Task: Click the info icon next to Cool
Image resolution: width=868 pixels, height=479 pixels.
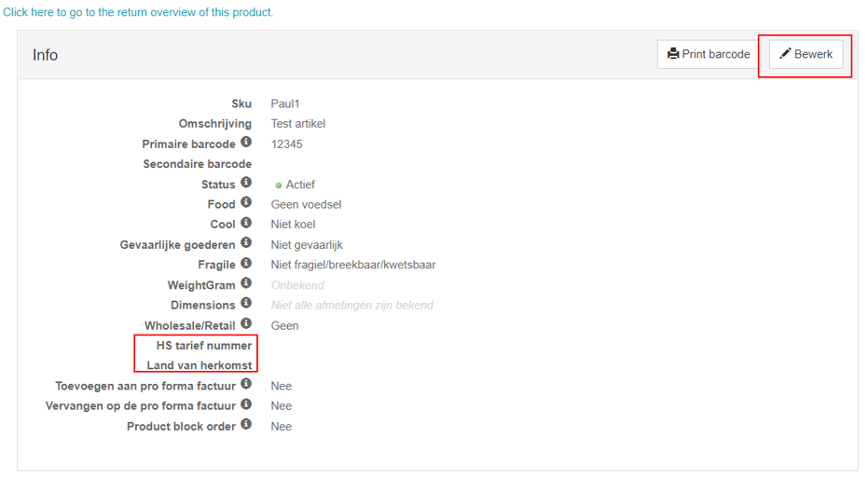Action: coord(246,223)
